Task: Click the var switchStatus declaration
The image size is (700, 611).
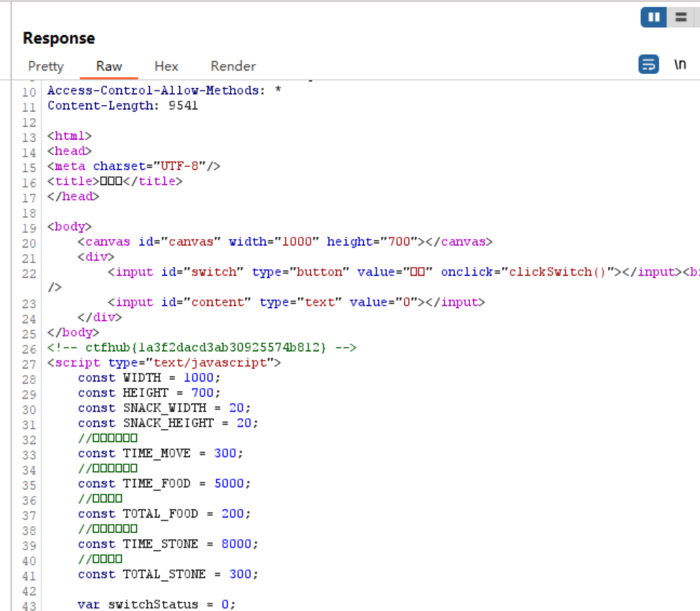Action: 158,604
